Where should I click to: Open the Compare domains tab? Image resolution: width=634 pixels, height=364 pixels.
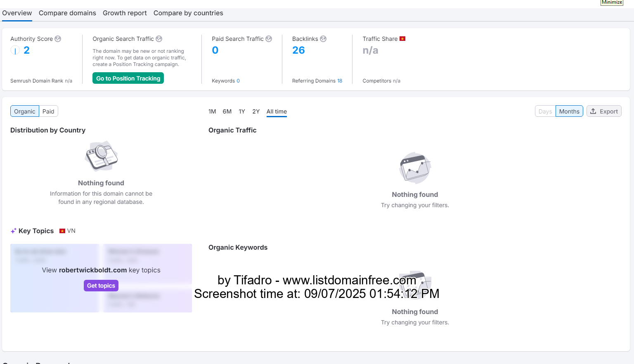[x=67, y=13]
